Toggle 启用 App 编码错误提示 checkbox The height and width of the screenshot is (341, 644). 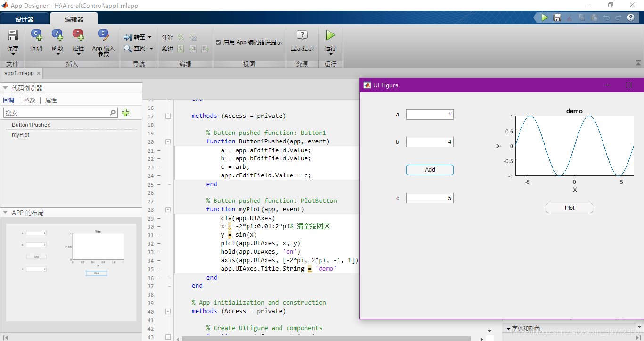[219, 42]
